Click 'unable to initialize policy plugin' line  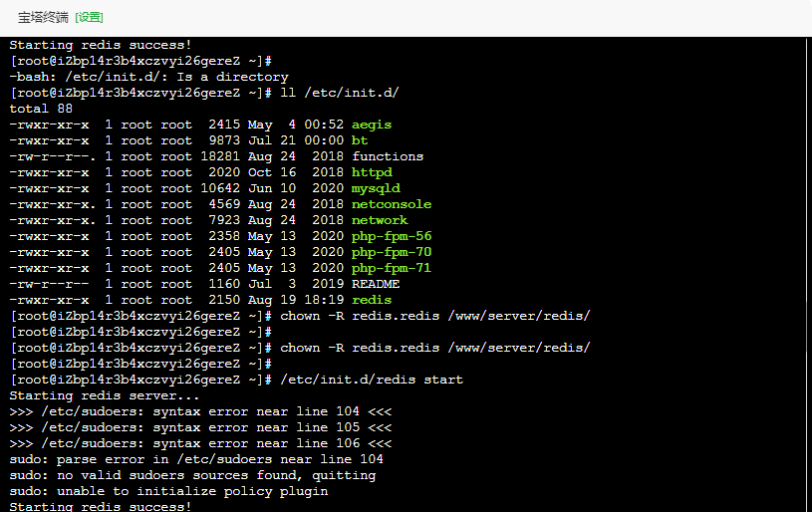[168, 491]
